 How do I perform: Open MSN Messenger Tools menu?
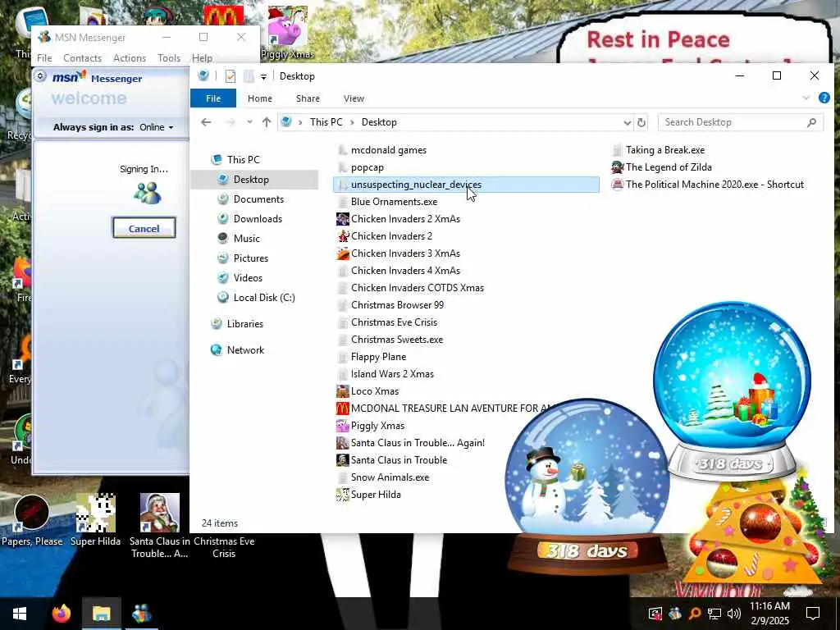(x=169, y=58)
